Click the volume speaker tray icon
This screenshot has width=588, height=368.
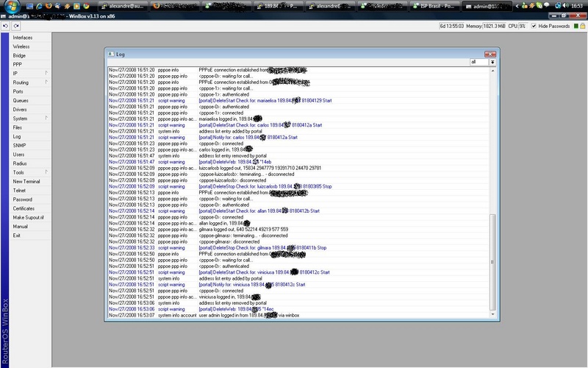click(x=565, y=6)
